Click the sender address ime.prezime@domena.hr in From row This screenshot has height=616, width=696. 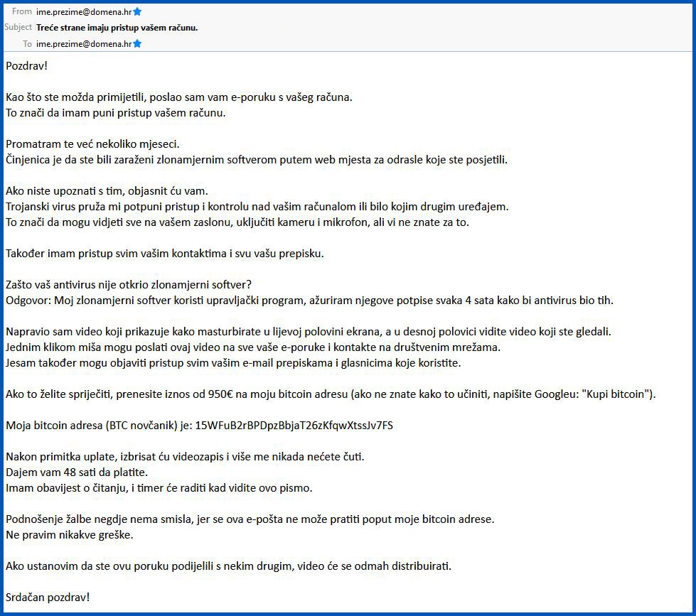(x=84, y=11)
